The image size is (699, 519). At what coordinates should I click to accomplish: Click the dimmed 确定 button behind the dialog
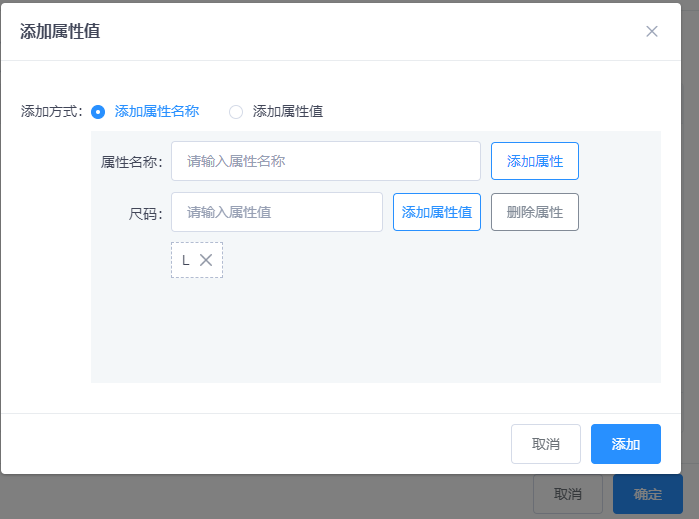click(x=647, y=494)
